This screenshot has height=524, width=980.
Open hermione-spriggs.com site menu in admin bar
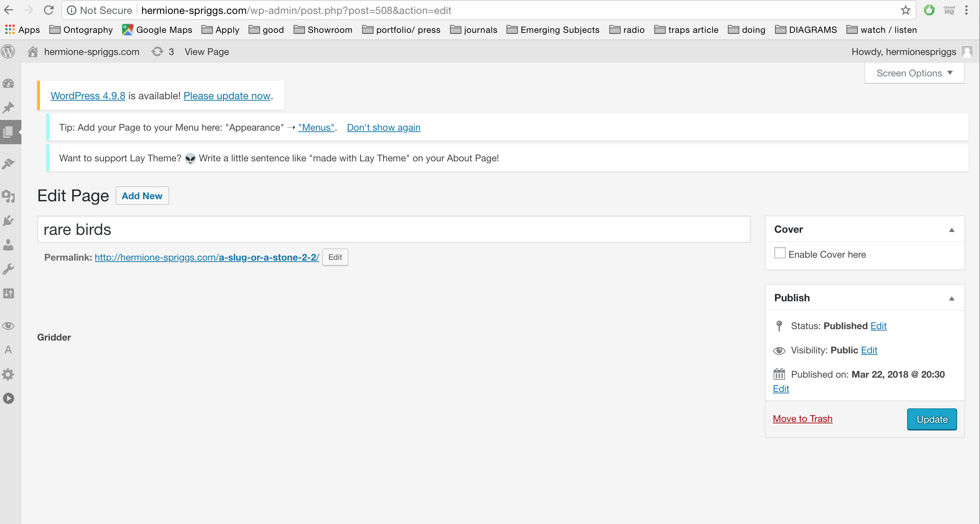[x=91, y=52]
